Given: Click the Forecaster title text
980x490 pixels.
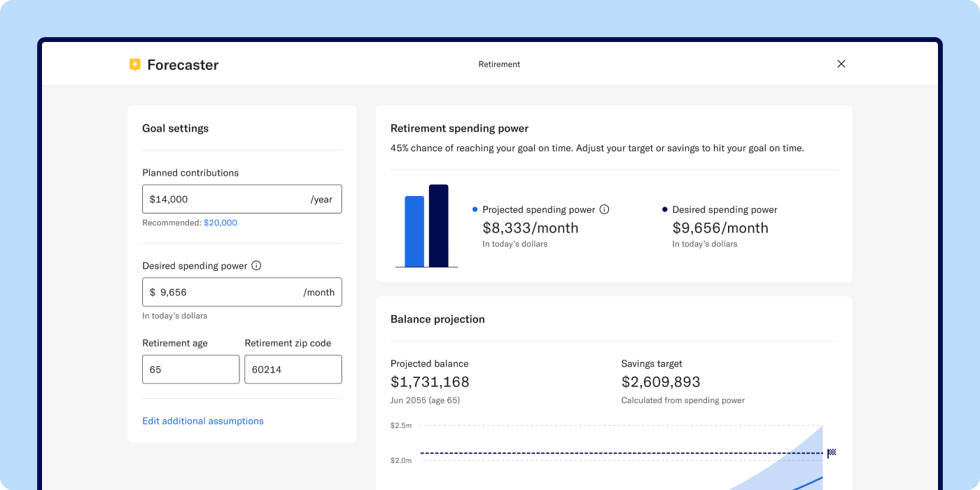Looking at the screenshot, I should pos(183,65).
